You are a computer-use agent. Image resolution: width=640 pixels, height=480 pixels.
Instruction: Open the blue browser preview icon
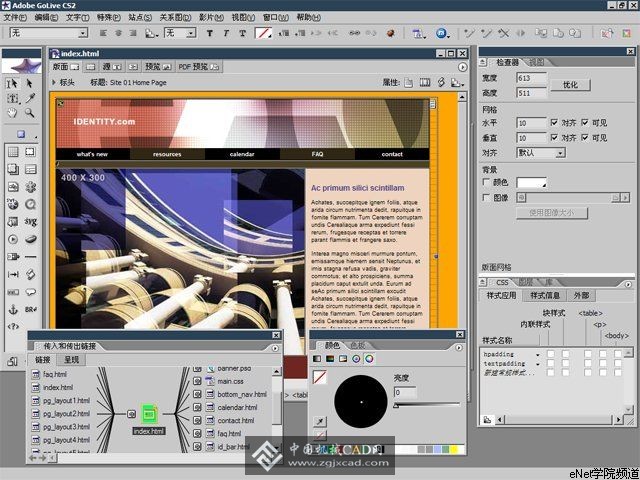pyautogui.click(x=441, y=33)
